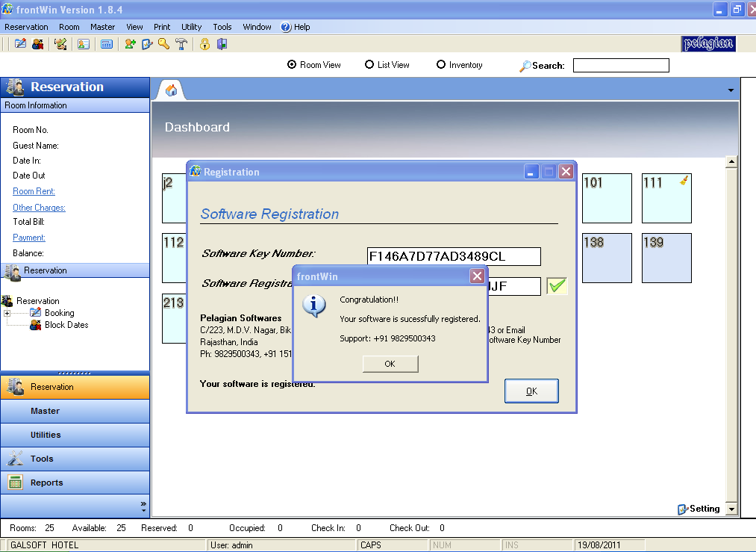Screen dimensions: 756x552
Task: Open the Window menu
Action: pyautogui.click(x=257, y=27)
